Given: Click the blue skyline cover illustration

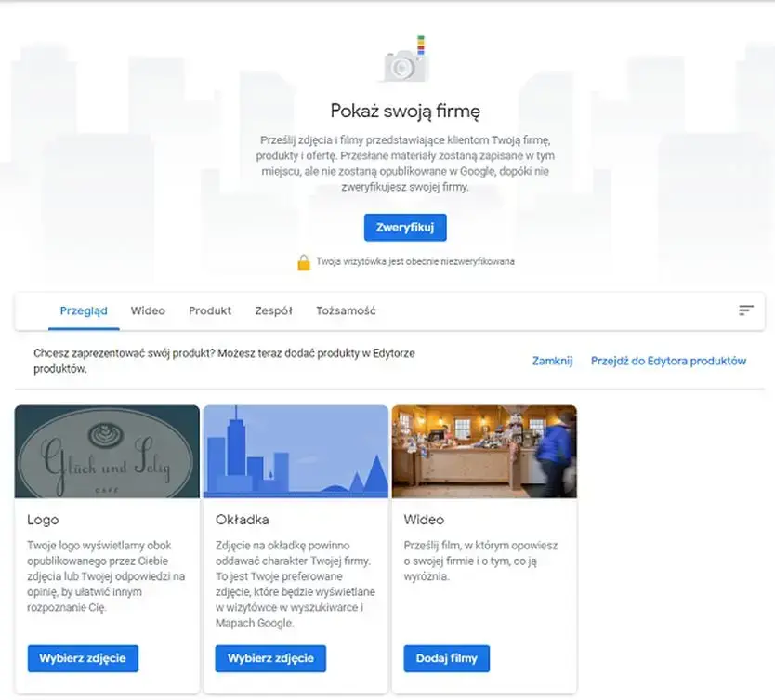Looking at the screenshot, I should pos(296,452).
